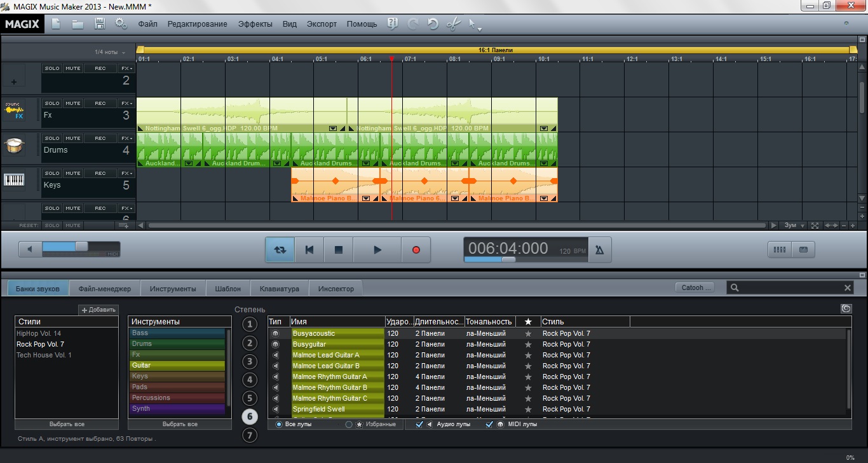Click the Record button in transport controls
This screenshot has height=463, width=868.
point(416,250)
